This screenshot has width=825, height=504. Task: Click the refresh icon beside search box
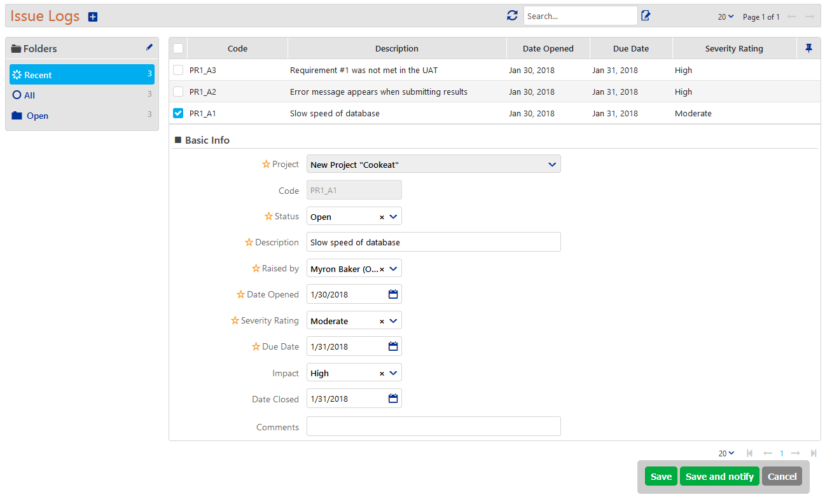pos(512,16)
